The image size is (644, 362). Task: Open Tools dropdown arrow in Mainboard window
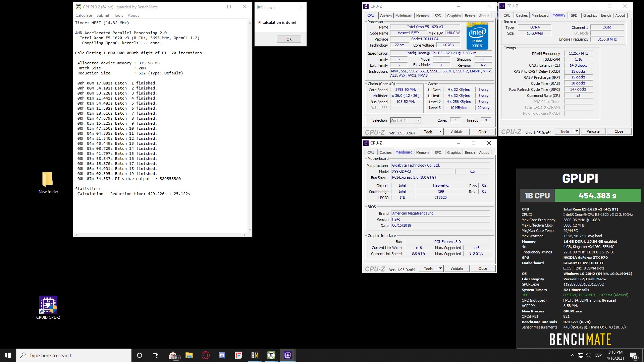tap(440, 268)
